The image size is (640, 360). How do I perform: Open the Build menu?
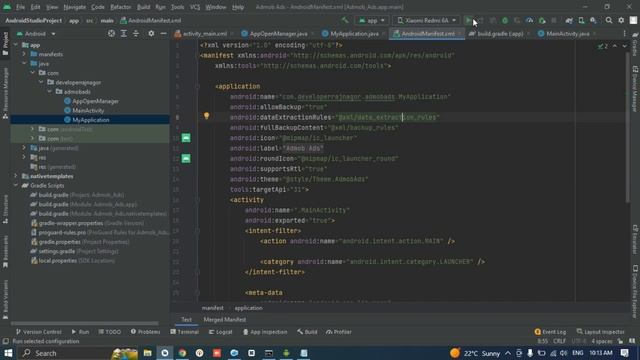pos(143,7)
